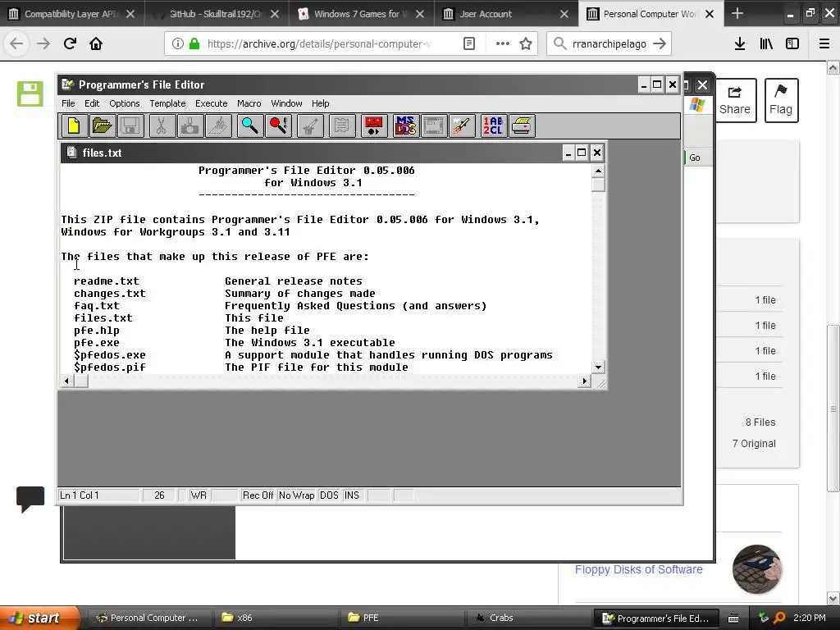This screenshot has height=630, width=840.
Task: Click the rranarchipelago search field
Action: tap(609, 44)
